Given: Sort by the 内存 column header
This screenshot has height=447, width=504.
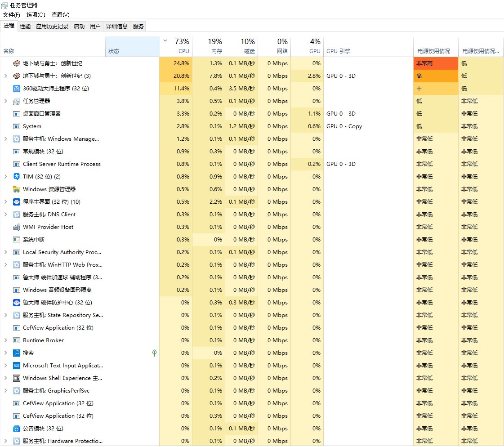Looking at the screenshot, I should [209, 46].
